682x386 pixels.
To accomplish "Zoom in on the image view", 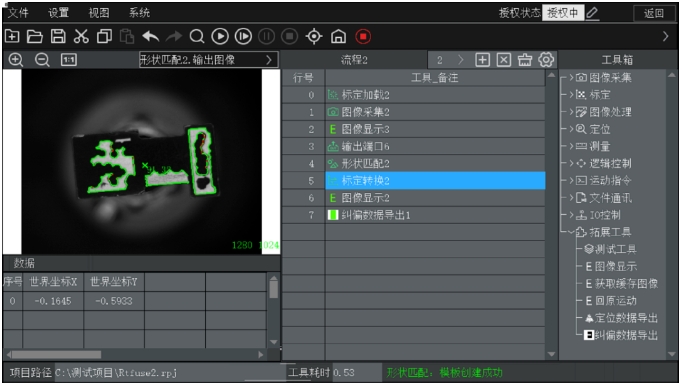I will tap(16, 60).
